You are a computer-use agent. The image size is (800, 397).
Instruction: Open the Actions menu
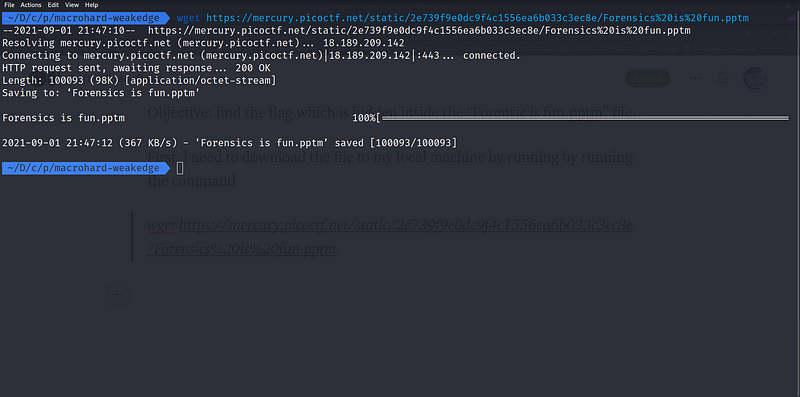tap(31, 5)
